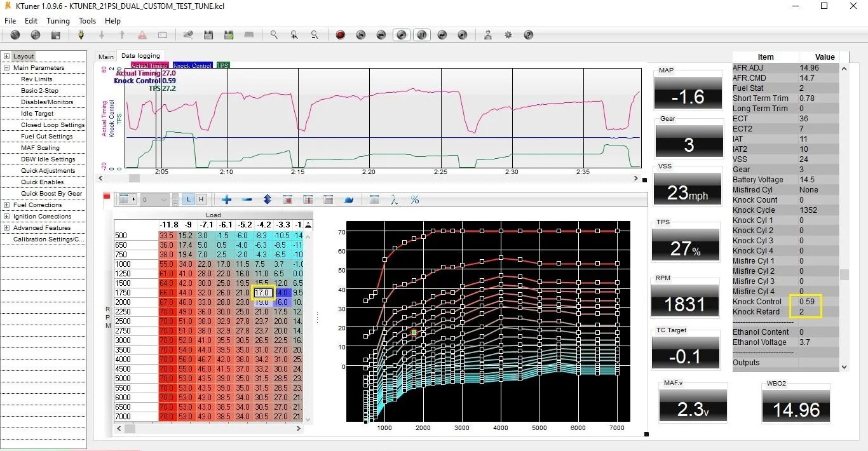Click the connect plug icon in toolbar

pos(81,35)
